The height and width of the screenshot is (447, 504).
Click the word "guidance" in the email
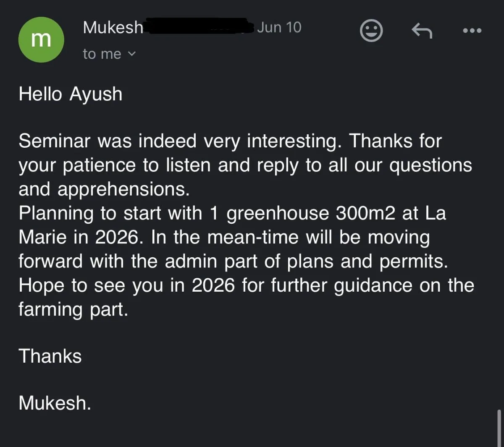pos(373,286)
